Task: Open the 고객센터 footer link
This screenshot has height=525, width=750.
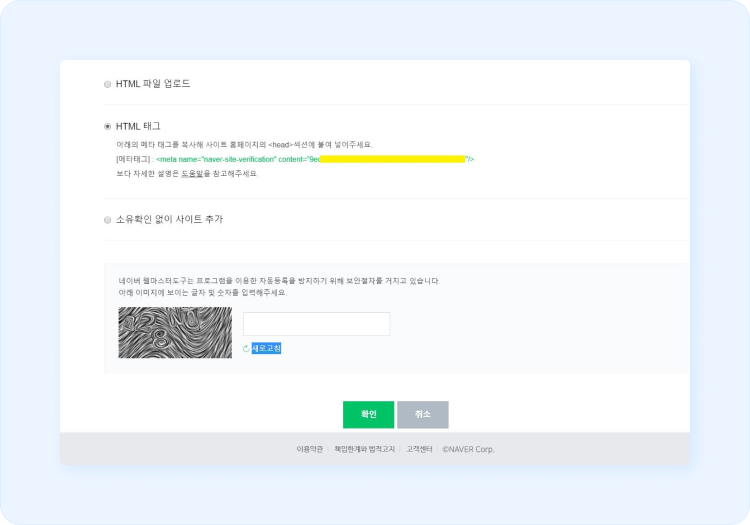Action: 418,449
